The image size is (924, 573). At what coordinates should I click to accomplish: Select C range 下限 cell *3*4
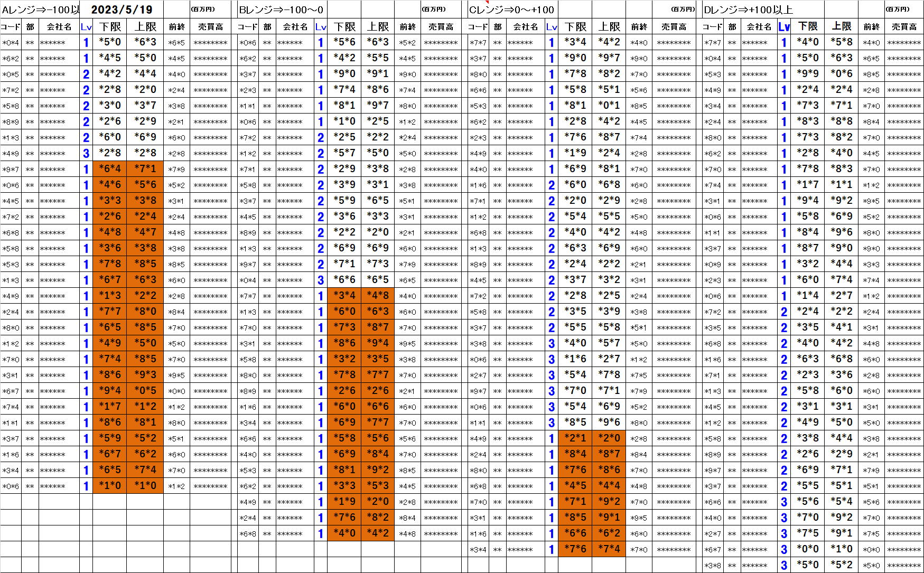point(575,42)
